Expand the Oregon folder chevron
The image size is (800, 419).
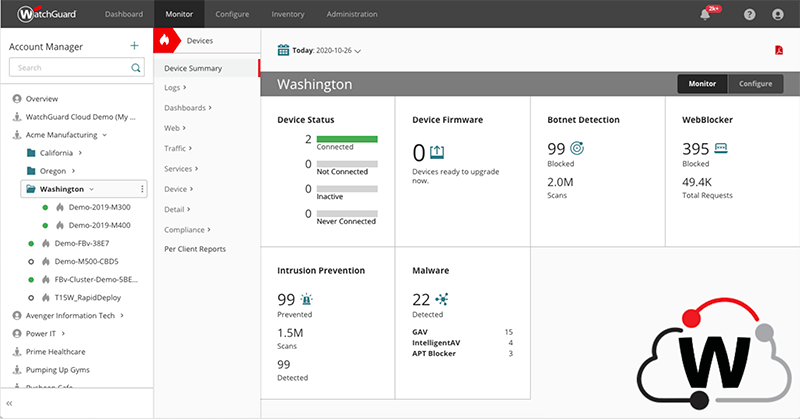pos(73,171)
